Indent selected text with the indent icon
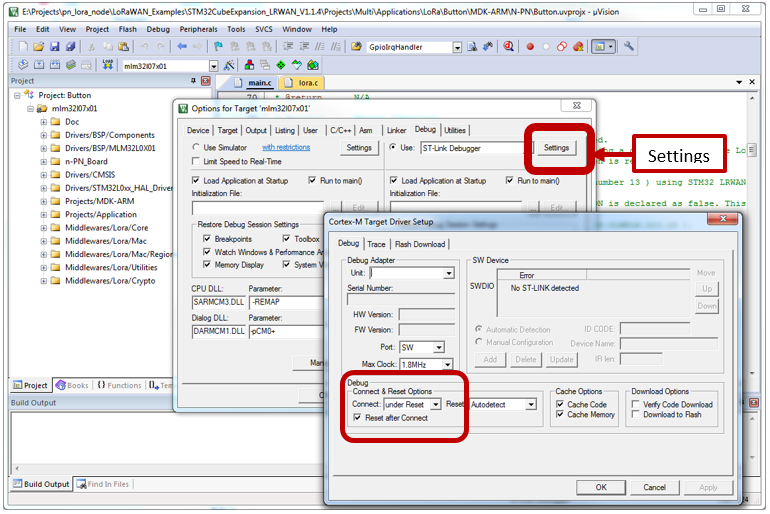The image size is (770, 514). (x=288, y=47)
